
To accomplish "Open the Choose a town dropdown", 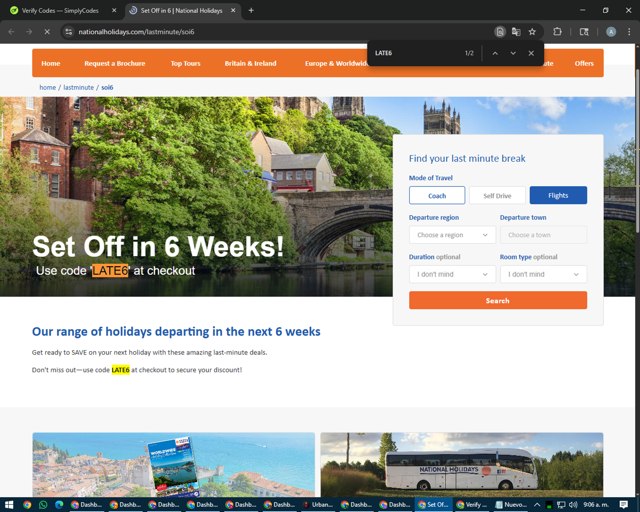I will click(x=543, y=235).
